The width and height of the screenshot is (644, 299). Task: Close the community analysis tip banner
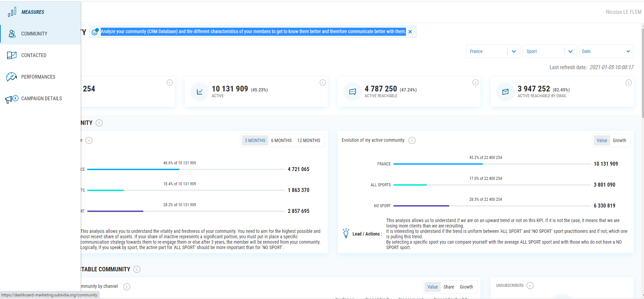point(410,32)
